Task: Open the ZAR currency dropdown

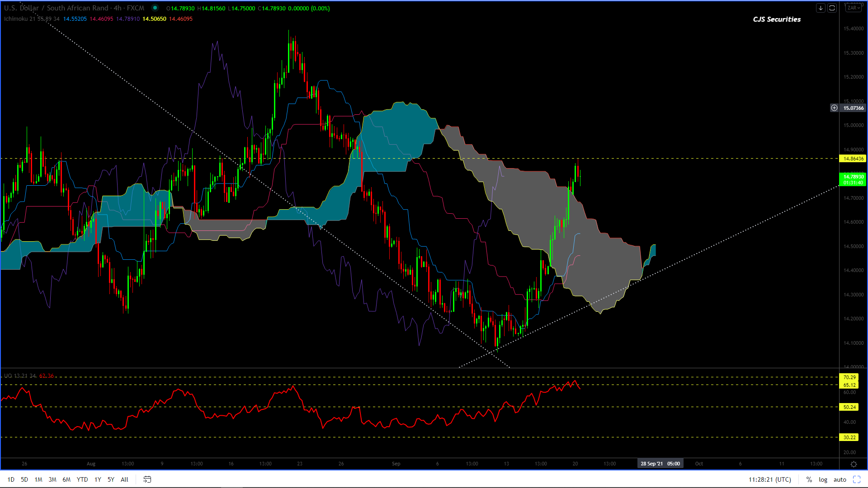Action: (x=854, y=8)
